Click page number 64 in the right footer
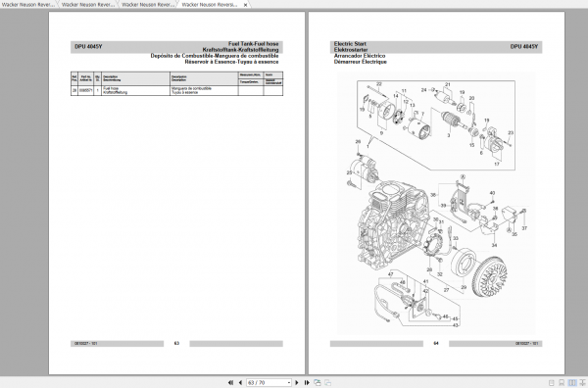Viewport: 588px width, 388px height. 436,343
